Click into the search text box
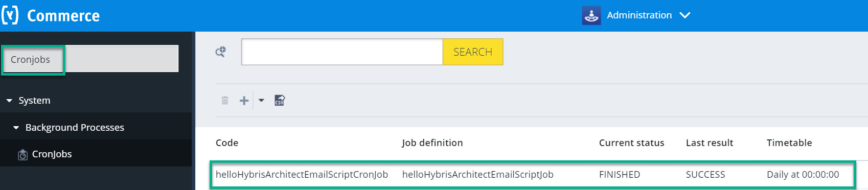The width and height of the screenshot is (868, 190). [342, 52]
